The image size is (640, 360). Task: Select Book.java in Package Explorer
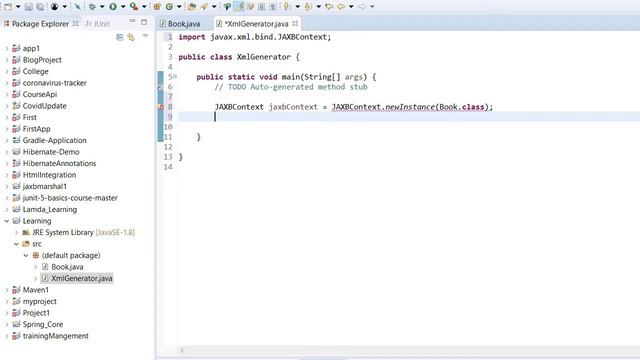(67, 267)
